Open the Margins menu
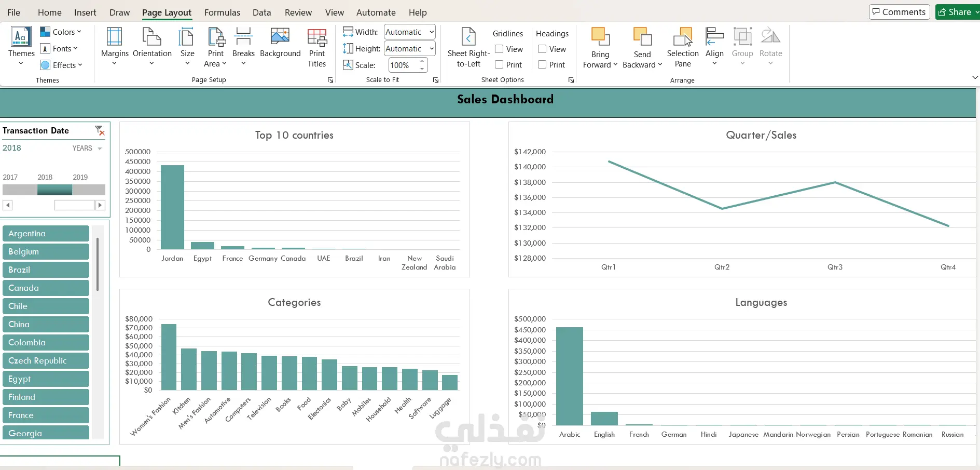This screenshot has width=980, height=470. point(115,47)
